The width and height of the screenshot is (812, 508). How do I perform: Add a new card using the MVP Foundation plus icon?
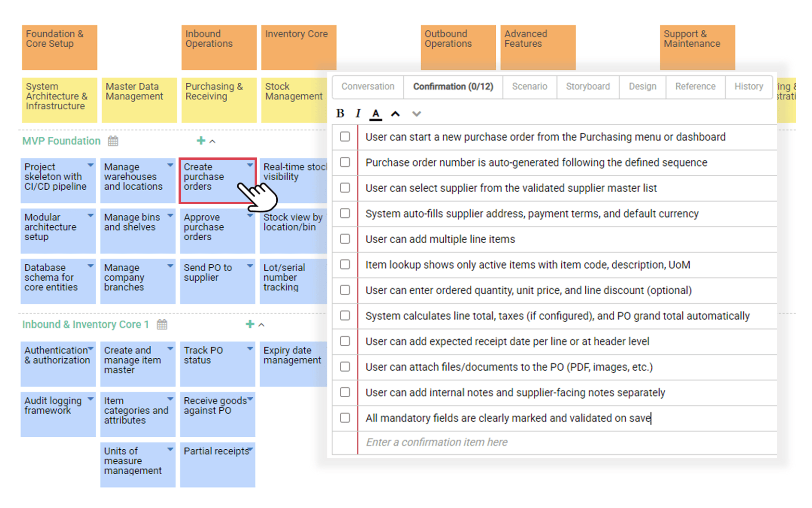pos(201,141)
